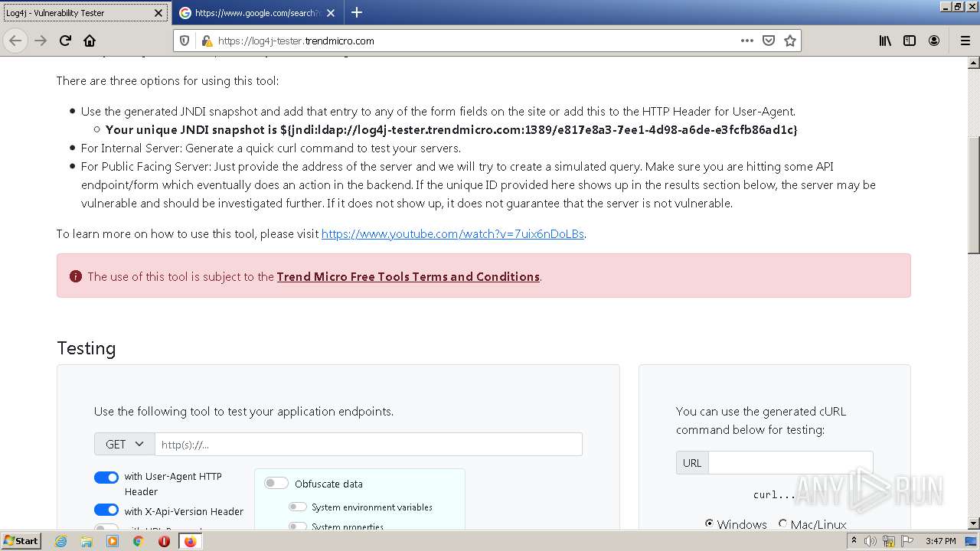The height and width of the screenshot is (551, 980).
Task: Toggle with User-Agent HTTP Header switch
Action: click(x=106, y=478)
